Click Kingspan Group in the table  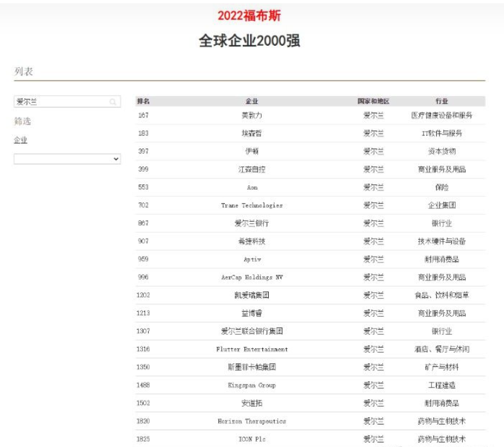pos(251,385)
